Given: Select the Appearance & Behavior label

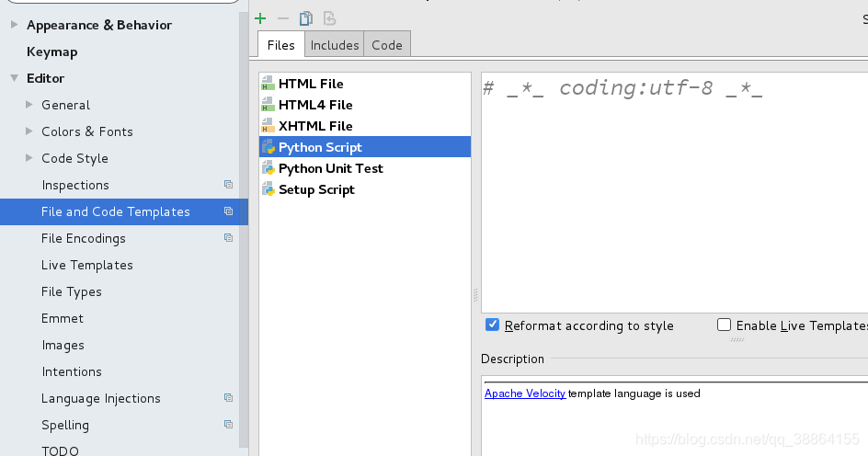Looking at the screenshot, I should tap(99, 25).
